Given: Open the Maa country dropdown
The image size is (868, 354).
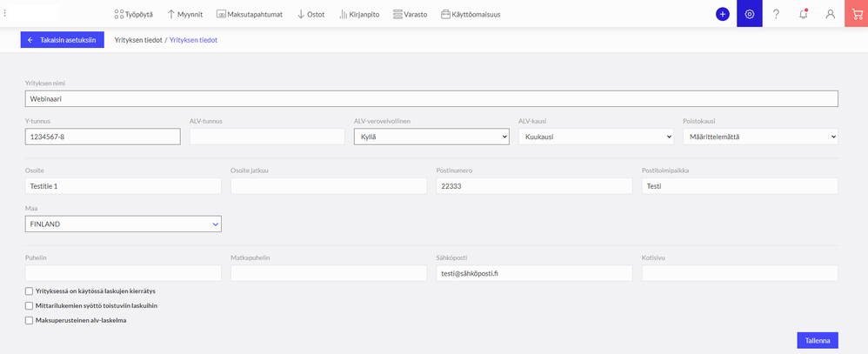Looking at the screenshot, I should point(123,224).
